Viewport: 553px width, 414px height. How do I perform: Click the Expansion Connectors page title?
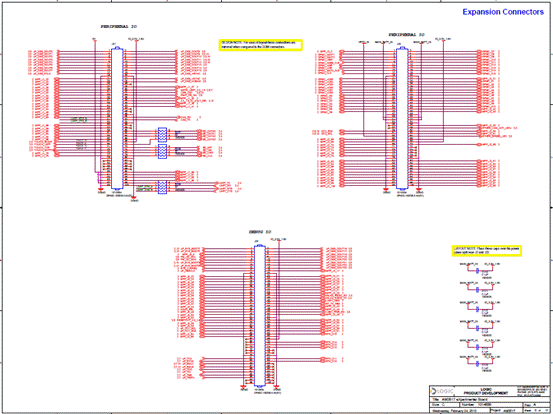pos(503,12)
